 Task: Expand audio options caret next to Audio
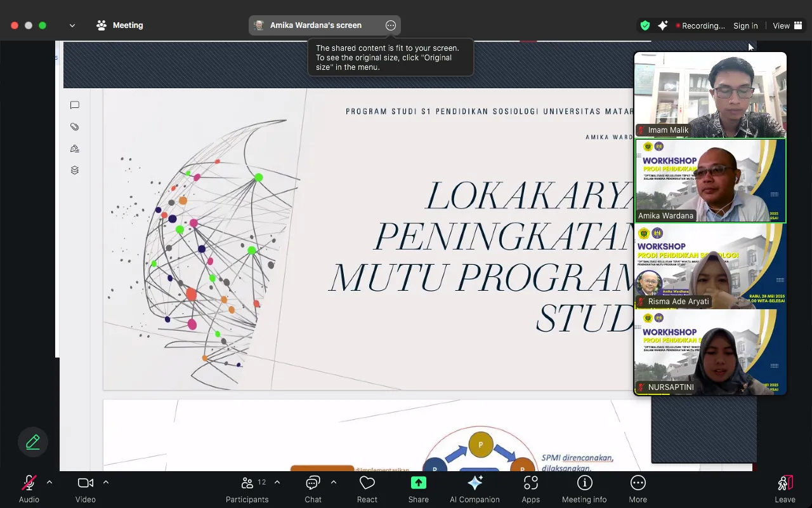(x=49, y=483)
